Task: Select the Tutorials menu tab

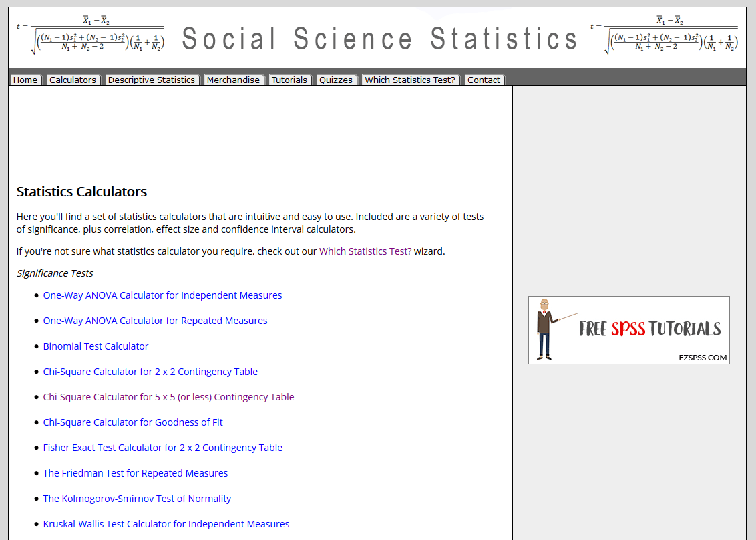Action: (x=289, y=80)
